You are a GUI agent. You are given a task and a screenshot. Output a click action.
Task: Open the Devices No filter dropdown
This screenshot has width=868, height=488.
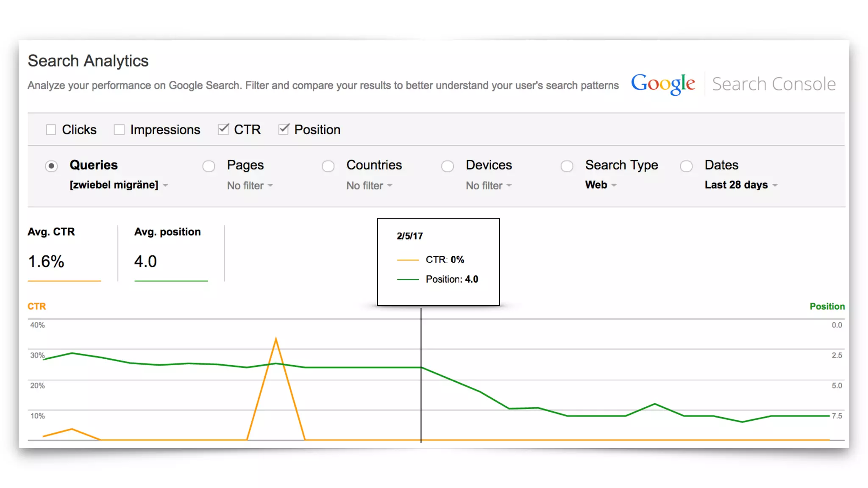[489, 186]
